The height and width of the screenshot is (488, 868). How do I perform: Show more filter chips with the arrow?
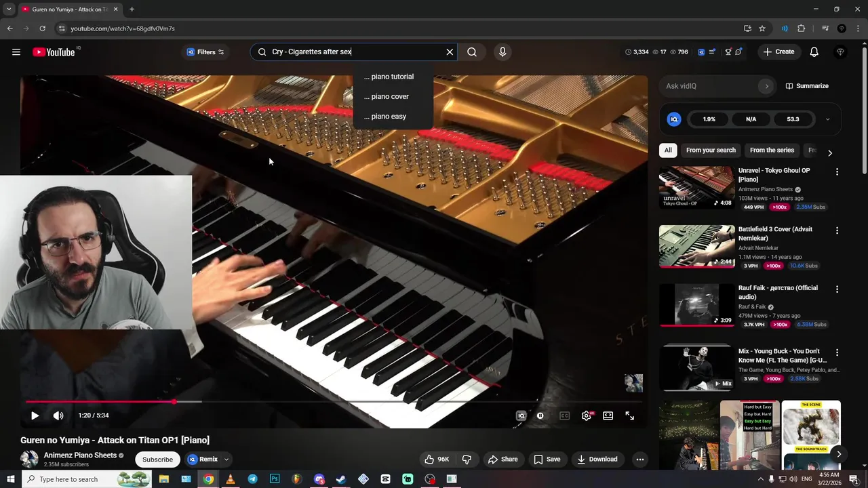(x=829, y=152)
